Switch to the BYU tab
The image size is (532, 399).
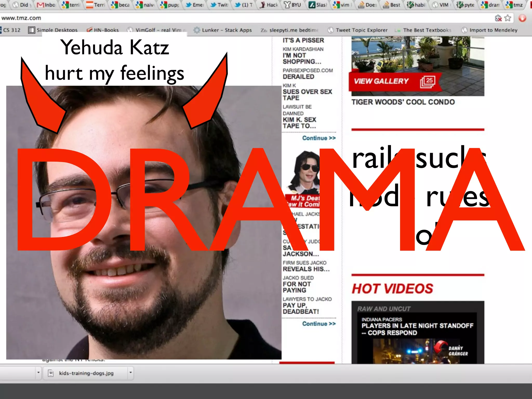click(x=293, y=5)
